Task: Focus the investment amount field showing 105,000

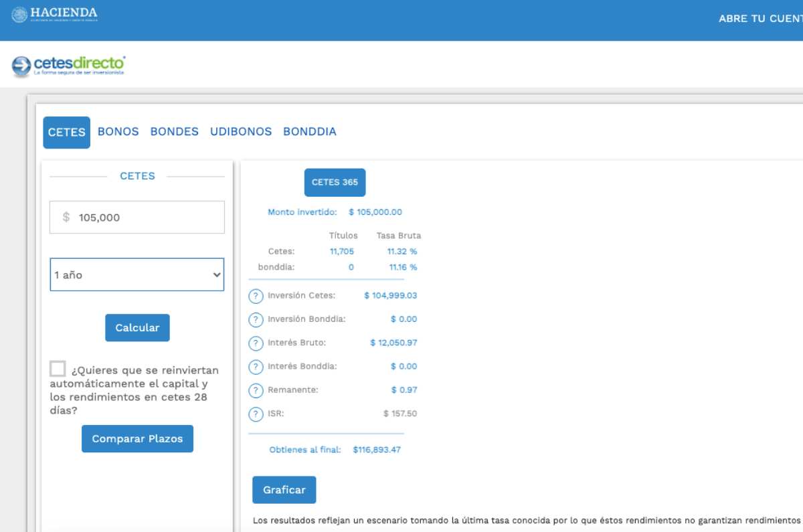Action: pyautogui.click(x=137, y=217)
